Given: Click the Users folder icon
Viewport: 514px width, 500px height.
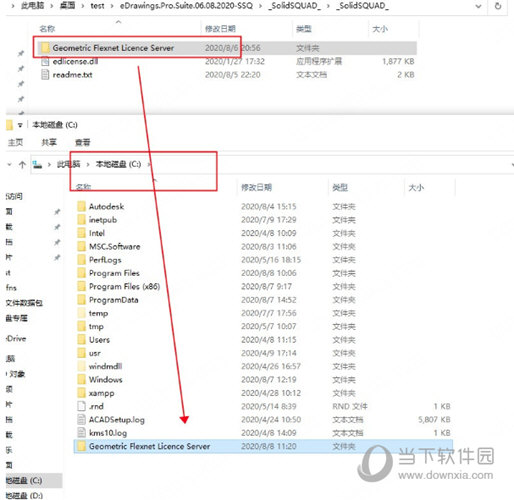Looking at the screenshot, I should tap(81, 340).
